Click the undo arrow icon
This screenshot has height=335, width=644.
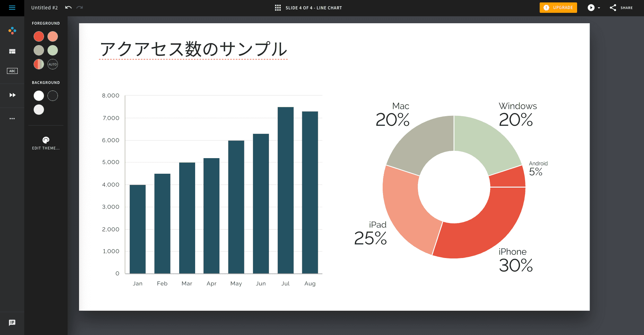point(68,8)
